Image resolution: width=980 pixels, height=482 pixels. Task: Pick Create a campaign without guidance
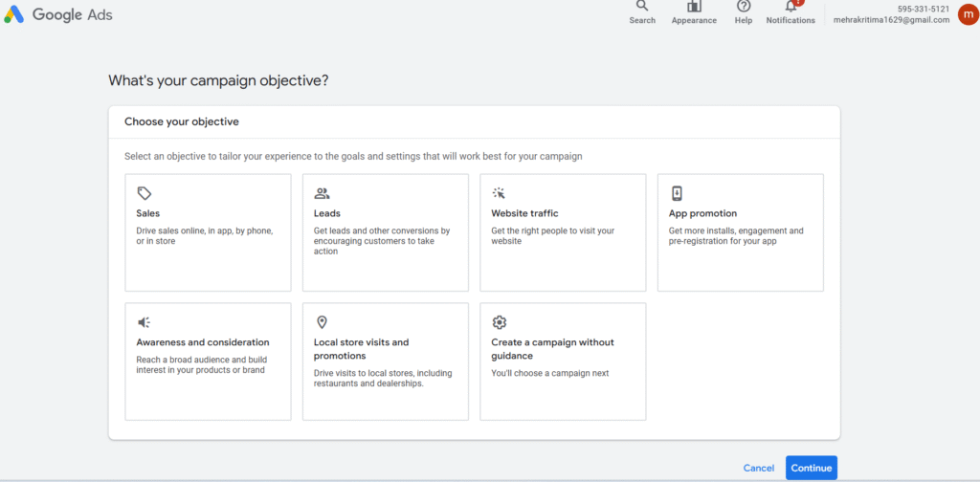pos(563,361)
